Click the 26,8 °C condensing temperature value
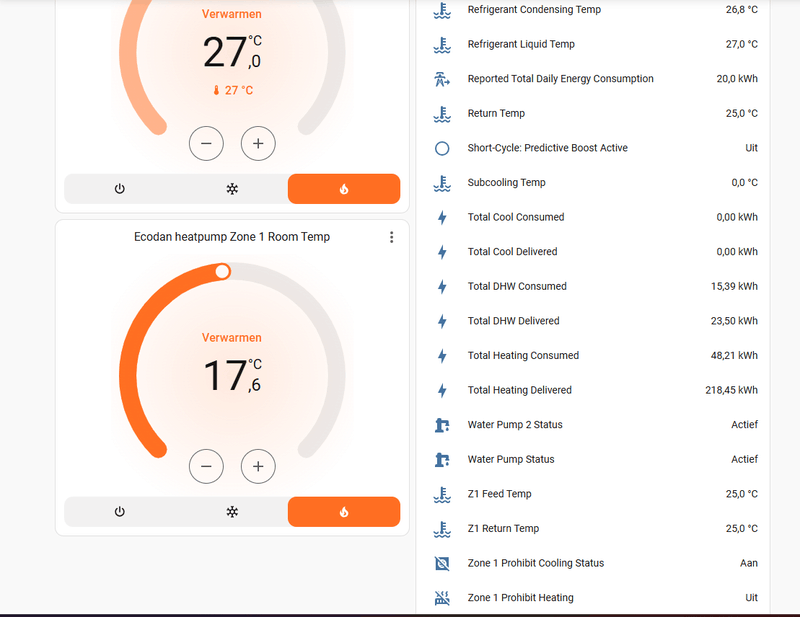800x617 pixels. pos(742,10)
